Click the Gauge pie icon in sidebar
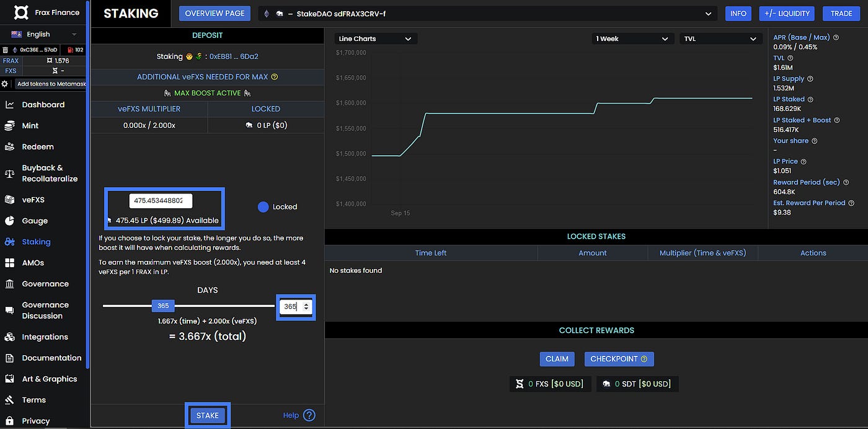The height and width of the screenshot is (429, 868). pos(9,221)
